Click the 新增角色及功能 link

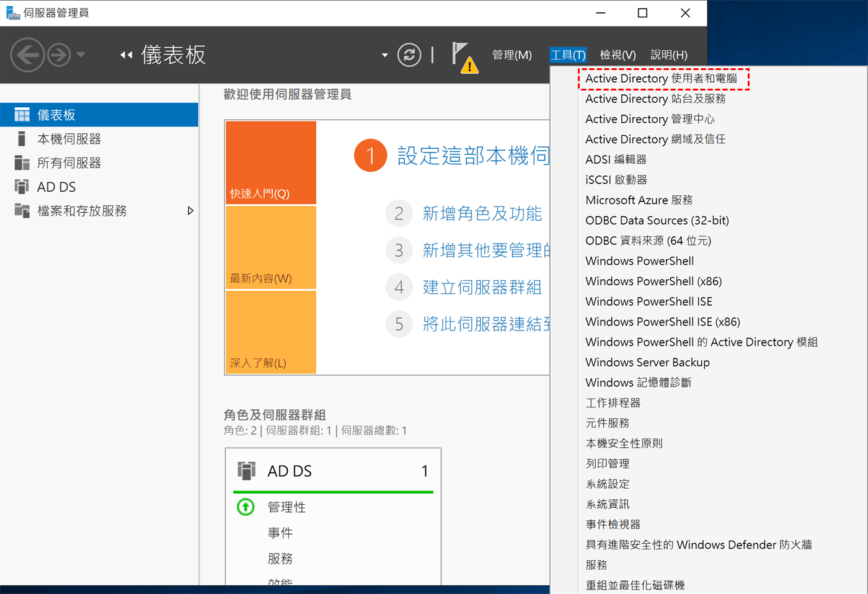(x=482, y=214)
